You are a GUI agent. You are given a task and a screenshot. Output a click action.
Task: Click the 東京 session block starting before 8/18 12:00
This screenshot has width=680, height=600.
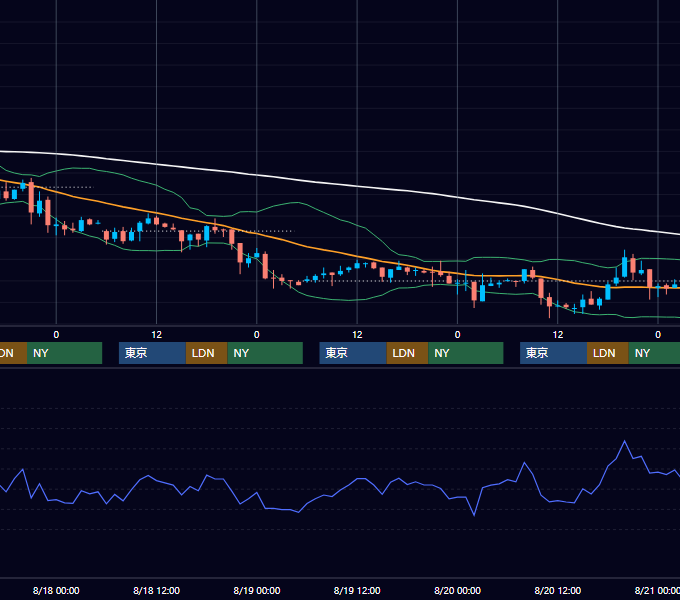pyautogui.click(x=152, y=353)
